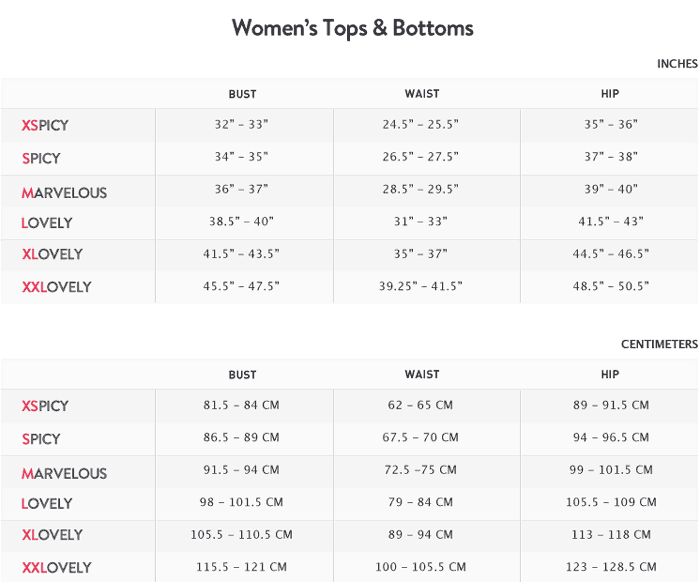The image size is (700, 582).
Task: Click the Women's Tops & Bottoms heading
Action: point(352,28)
